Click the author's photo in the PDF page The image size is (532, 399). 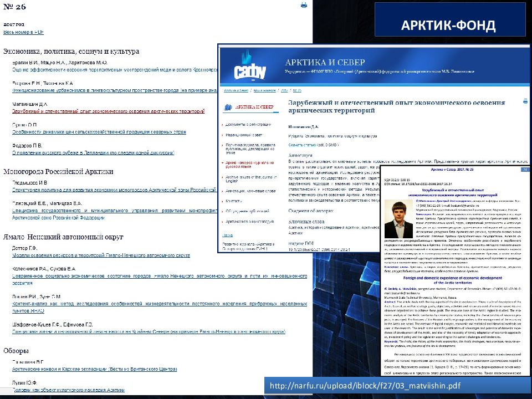click(x=398, y=219)
